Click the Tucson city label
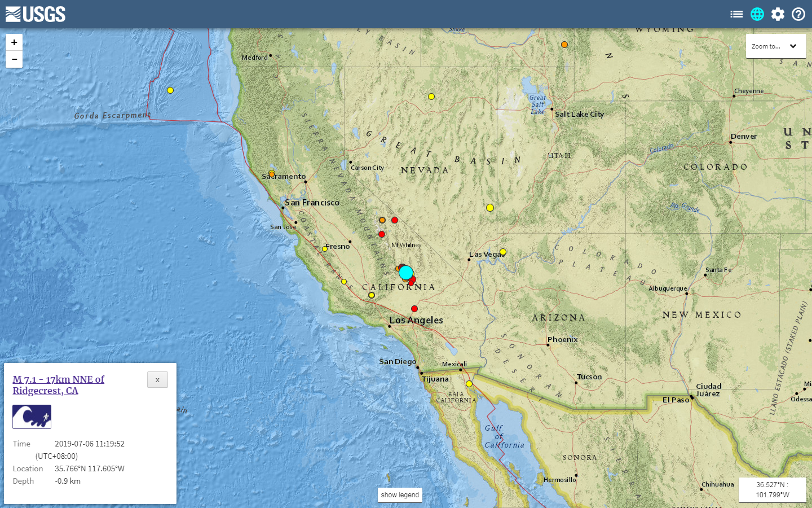Viewport: 812px width, 508px height. (589, 376)
